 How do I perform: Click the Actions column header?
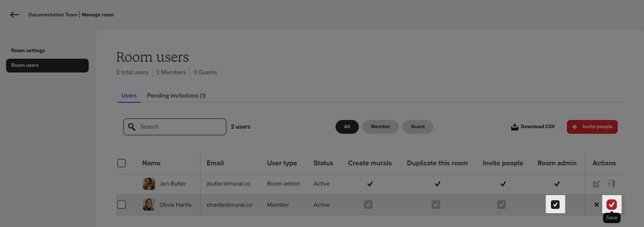(604, 163)
